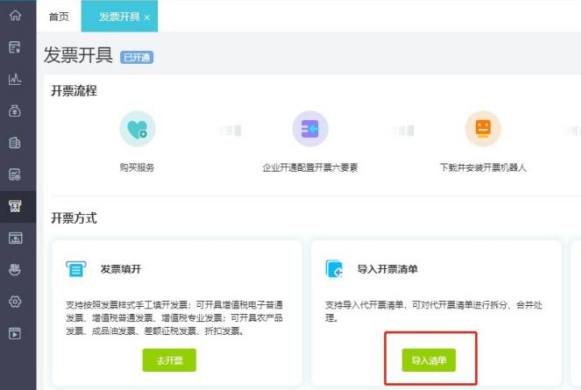Click the 下载并安装开票机器人 robot icon
Viewport: 581px width, 390px height.
coord(483,129)
